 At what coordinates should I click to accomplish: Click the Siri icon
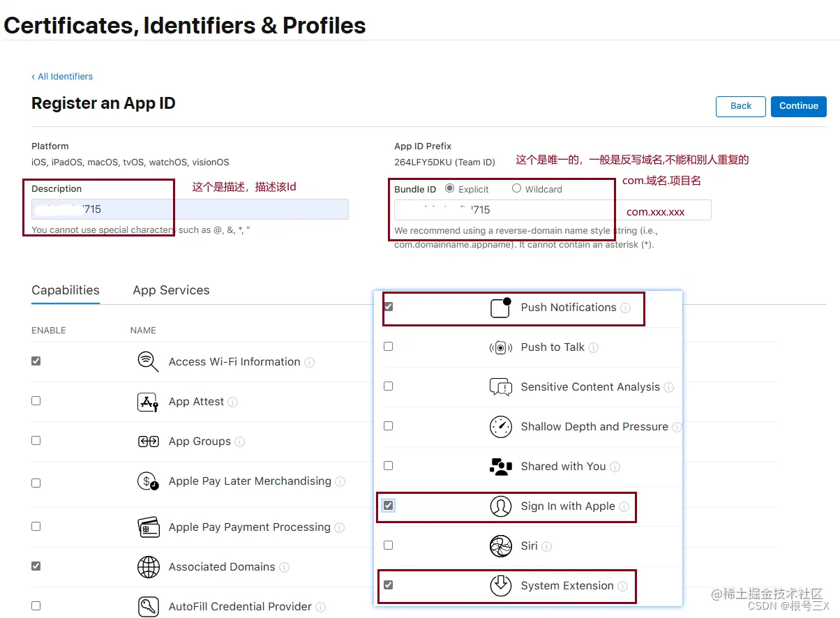tap(500, 545)
